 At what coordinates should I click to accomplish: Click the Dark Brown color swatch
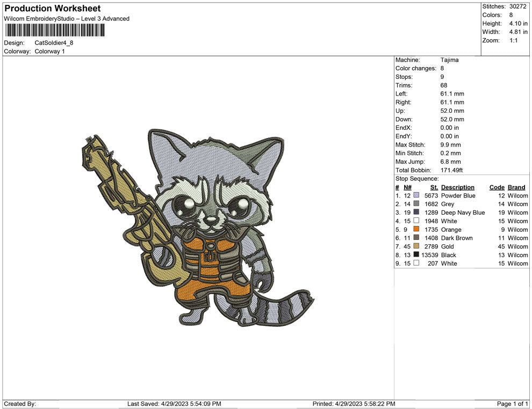click(x=416, y=238)
